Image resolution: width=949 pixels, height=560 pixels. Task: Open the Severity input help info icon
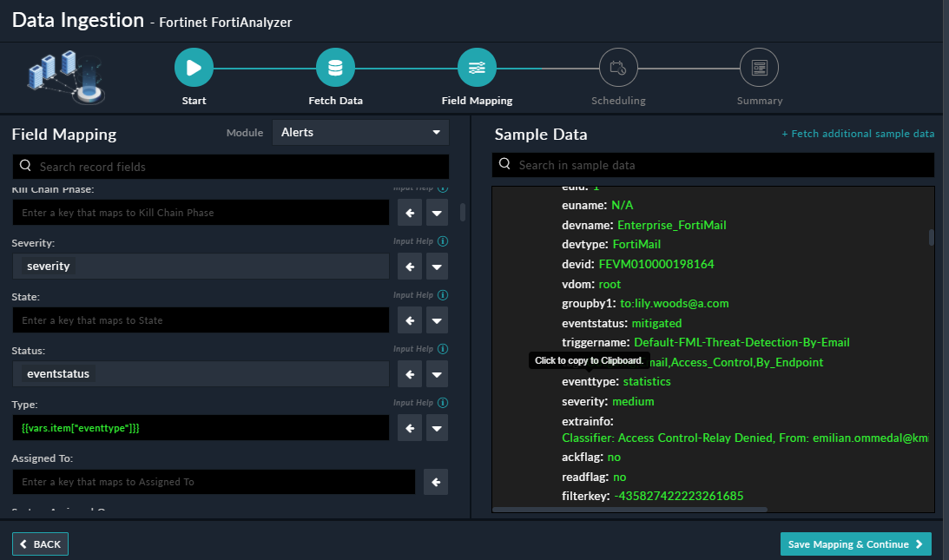point(443,241)
